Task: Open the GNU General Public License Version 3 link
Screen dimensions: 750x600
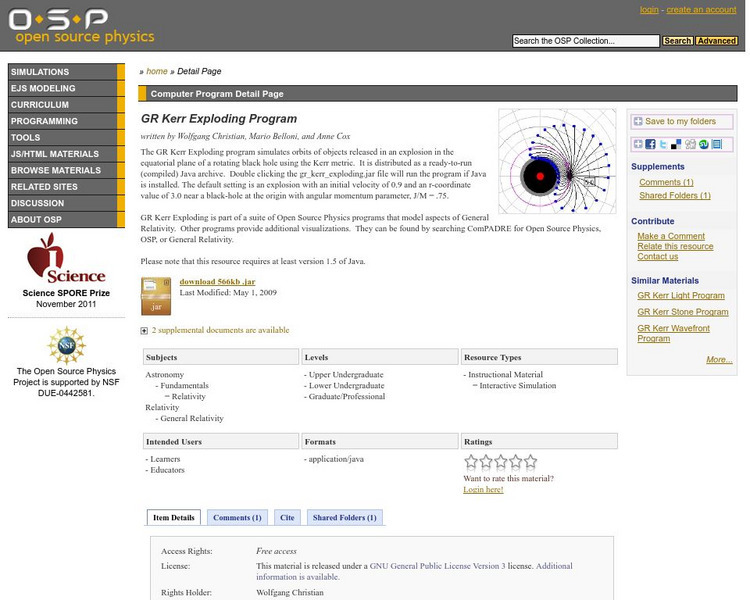Action: 437,566
